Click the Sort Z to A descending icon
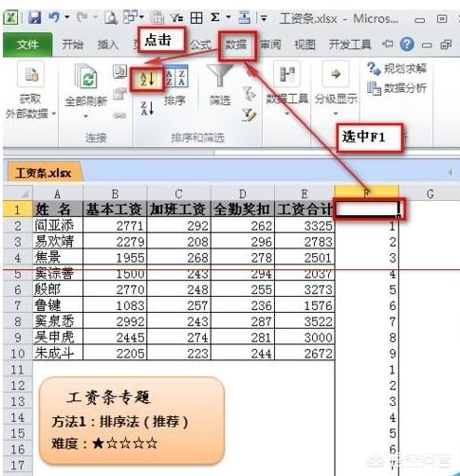This screenshot has height=476, width=460. coord(147,108)
